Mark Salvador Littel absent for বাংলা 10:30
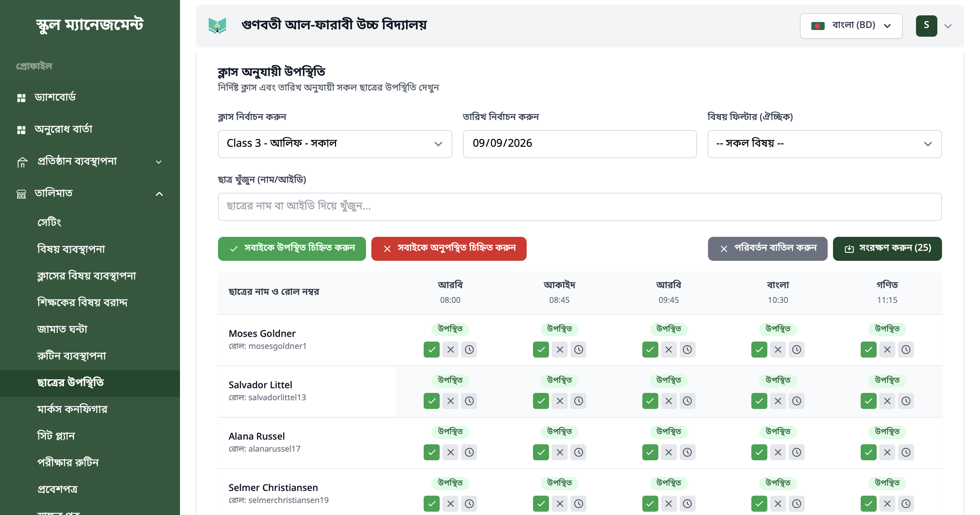The width and height of the screenshot is (980, 515). pos(778,401)
